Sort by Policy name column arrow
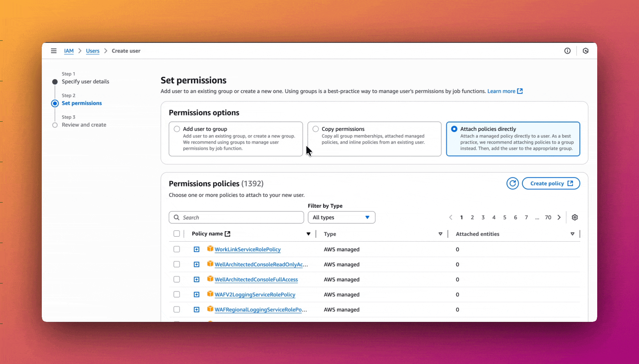 click(x=308, y=234)
